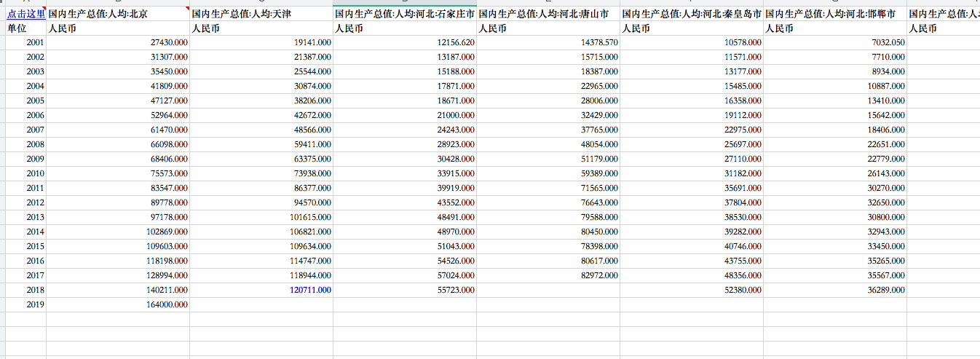Click the 单位 label cell
The height and width of the screenshot is (359, 980).
pyautogui.click(x=25, y=28)
